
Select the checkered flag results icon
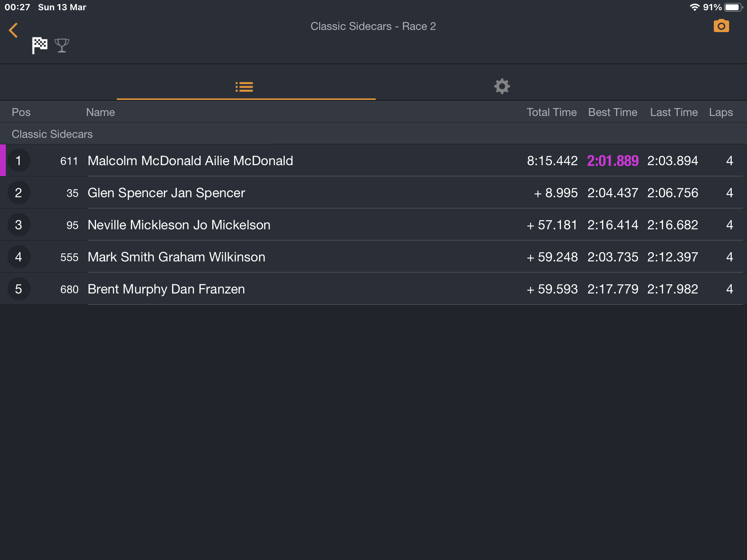click(39, 46)
